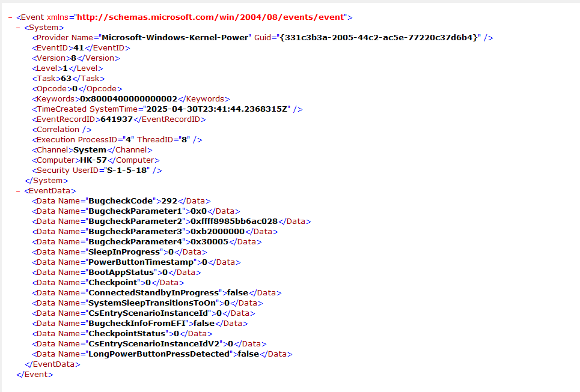Select the Channel value System

tap(90, 150)
